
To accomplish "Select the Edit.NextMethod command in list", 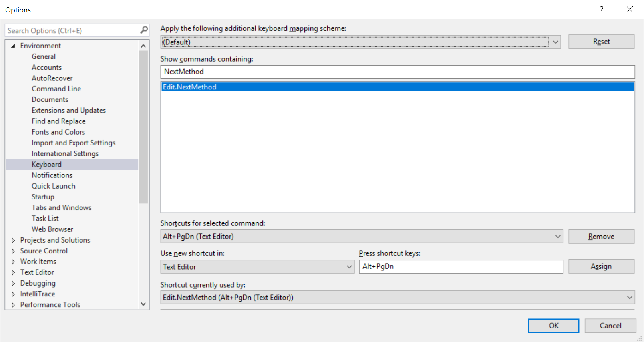I will tap(189, 87).
